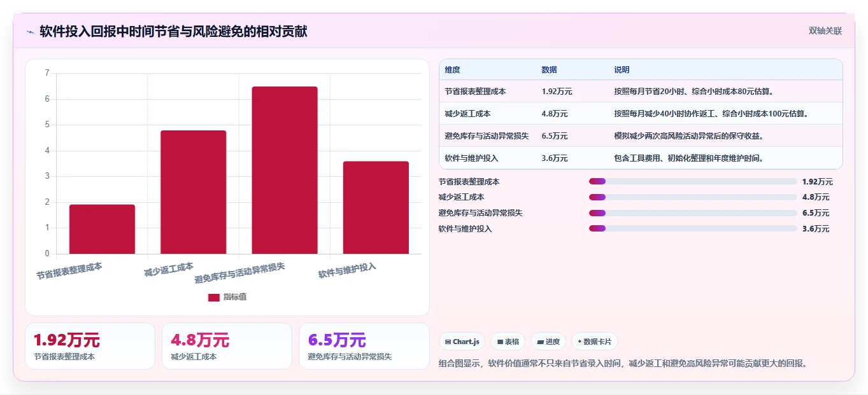Click the 双轴关联 tag in the header
The width and height of the screenshot is (868, 395).
825,31
